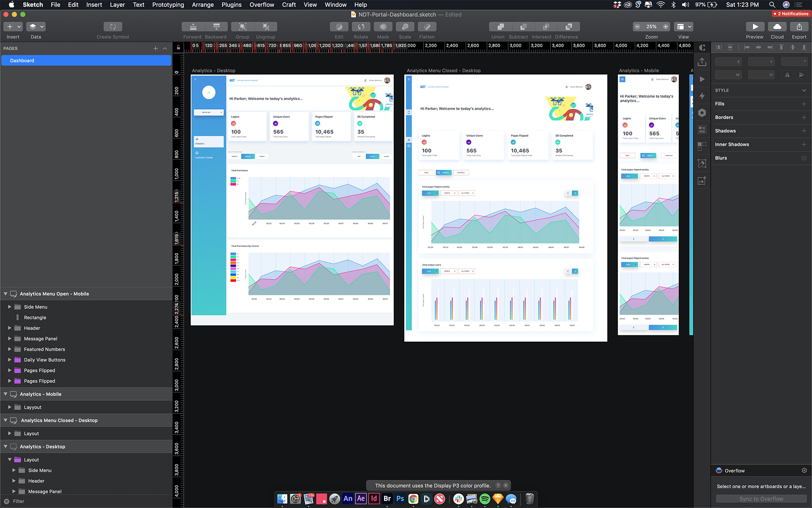The image size is (812, 508).
Task: Open the Craft menu
Action: pyautogui.click(x=289, y=5)
